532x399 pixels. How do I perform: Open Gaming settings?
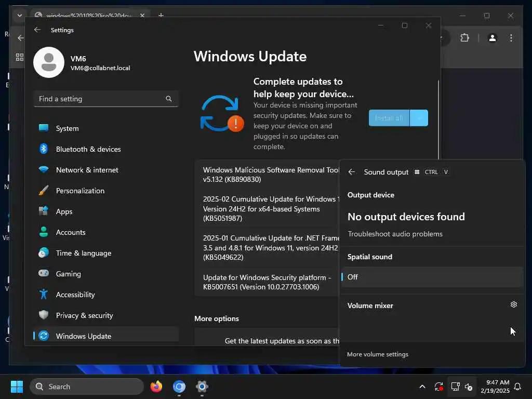pyautogui.click(x=106, y=273)
